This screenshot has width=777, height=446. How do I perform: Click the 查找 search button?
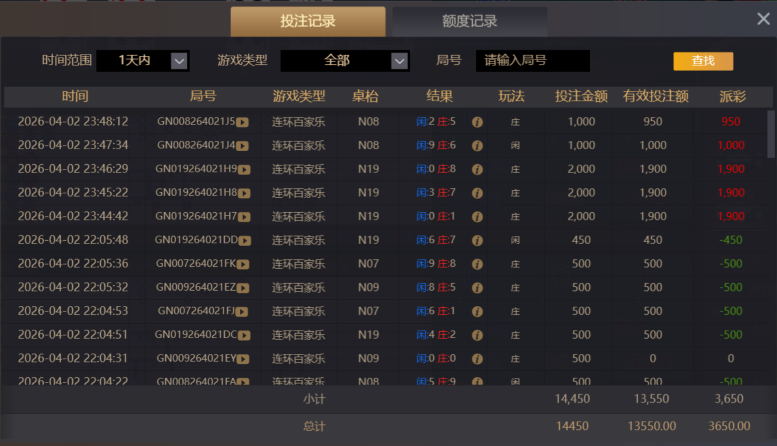[703, 61]
